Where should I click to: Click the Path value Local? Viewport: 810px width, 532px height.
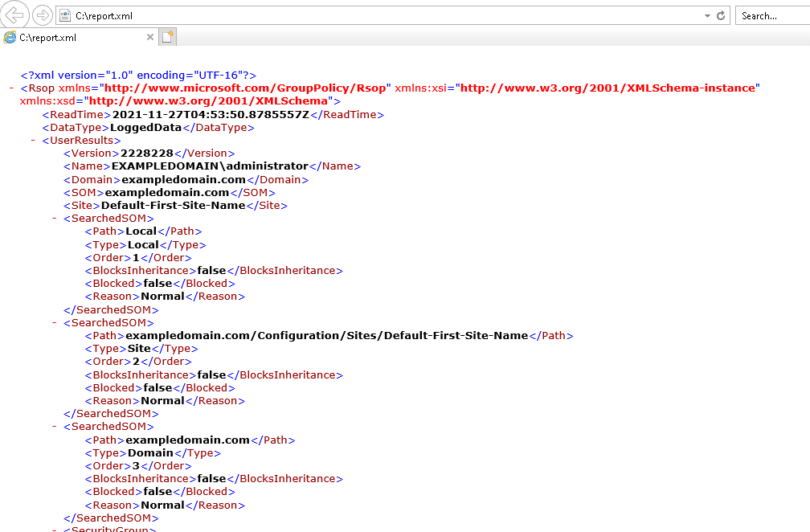(x=141, y=231)
